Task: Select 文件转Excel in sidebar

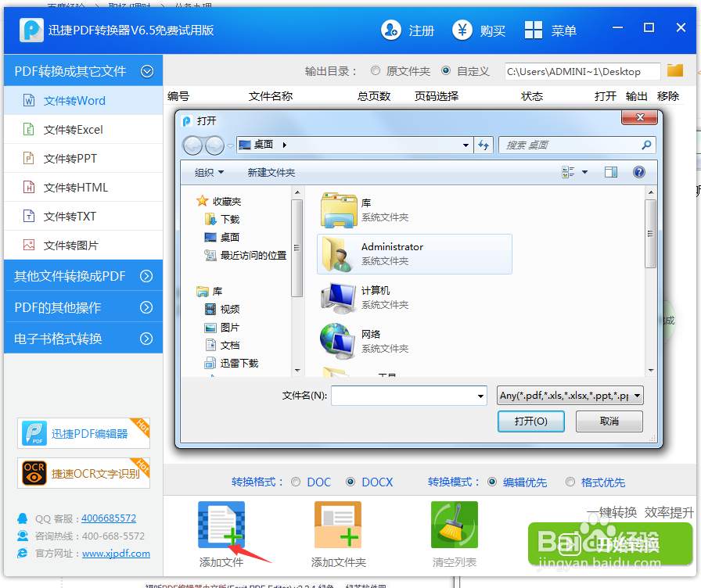Action: click(83, 130)
